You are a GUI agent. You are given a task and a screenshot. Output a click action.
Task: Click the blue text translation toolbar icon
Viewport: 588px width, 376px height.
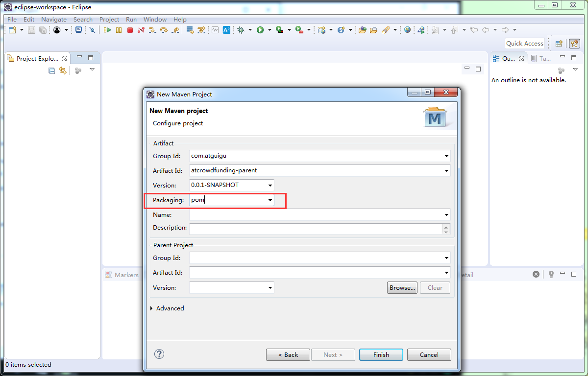pos(226,30)
